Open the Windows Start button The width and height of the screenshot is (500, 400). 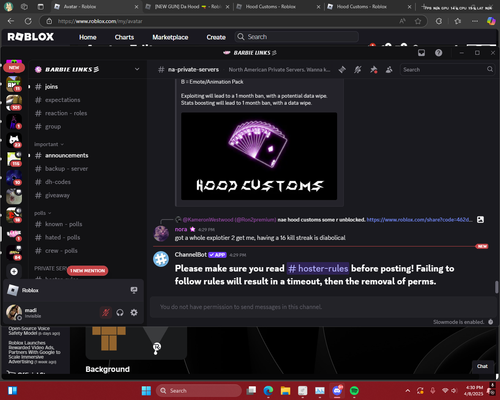tap(146, 391)
